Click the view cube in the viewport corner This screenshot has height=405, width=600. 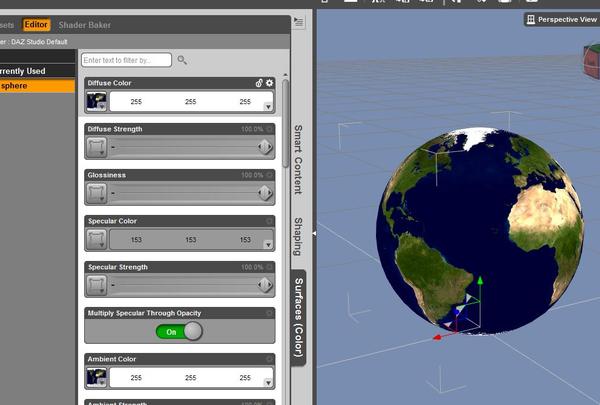click(x=592, y=61)
